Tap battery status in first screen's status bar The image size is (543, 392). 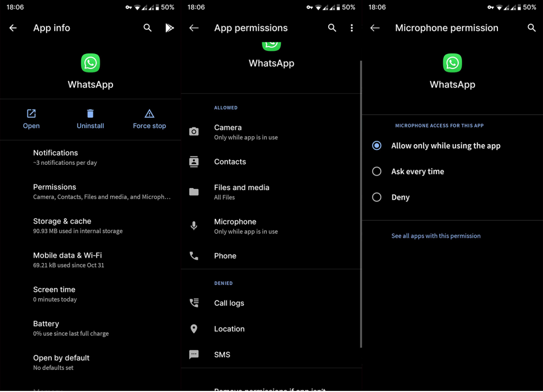tap(165, 7)
